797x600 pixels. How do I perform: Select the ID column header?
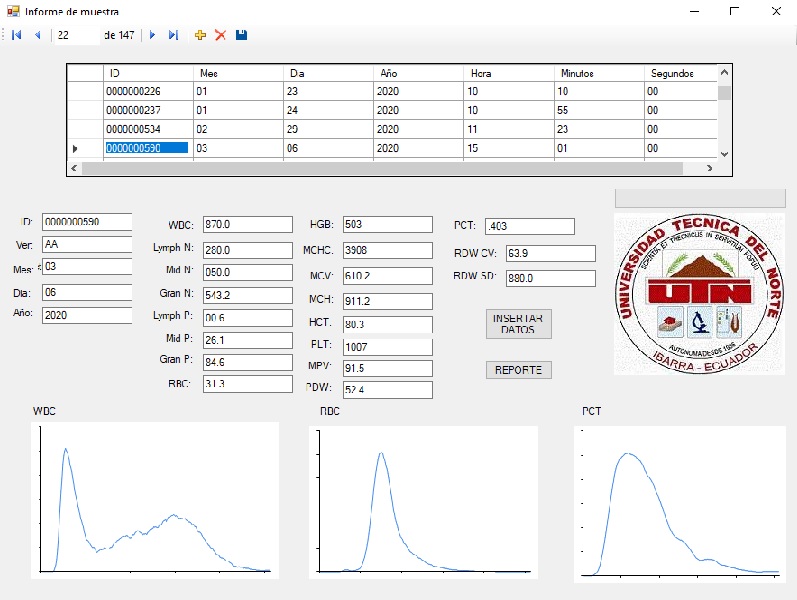click(x=148, y=73)
